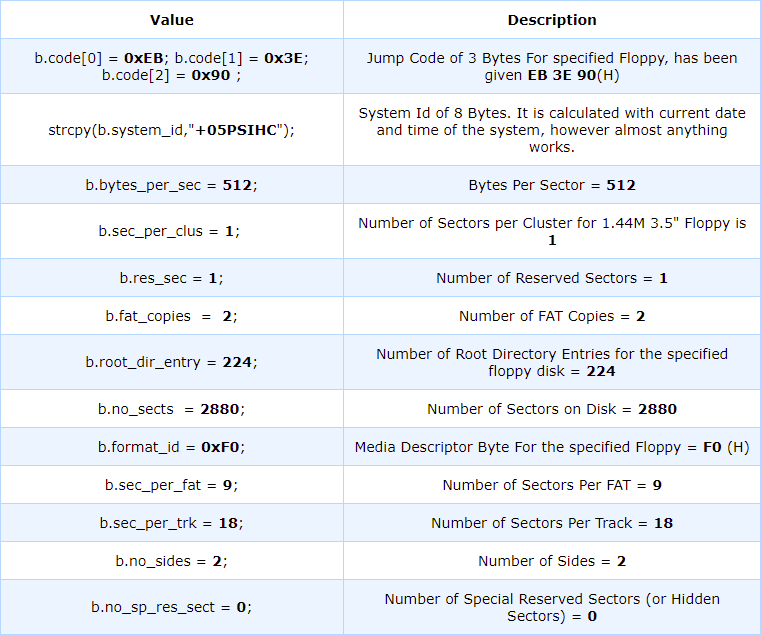
Task: Click 'Number of Sectors Per FAT = 9'
Action: click(x=552, y=485)
